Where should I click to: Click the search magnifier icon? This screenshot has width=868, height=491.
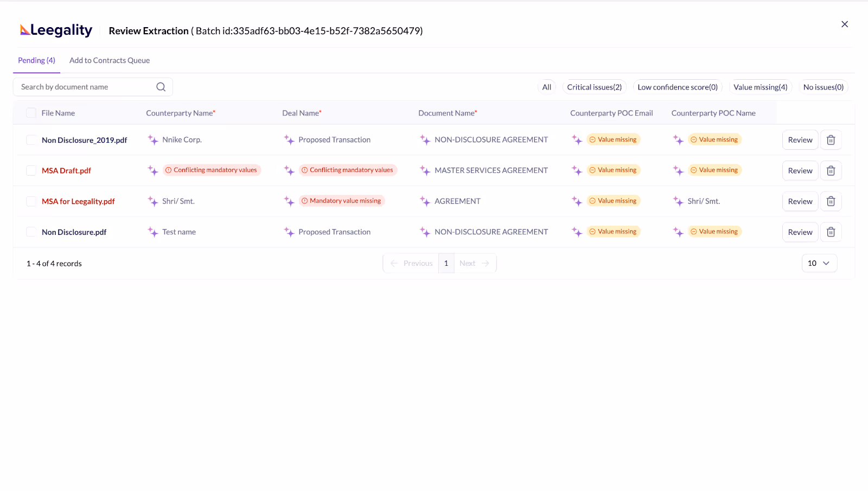coord(161,87)
